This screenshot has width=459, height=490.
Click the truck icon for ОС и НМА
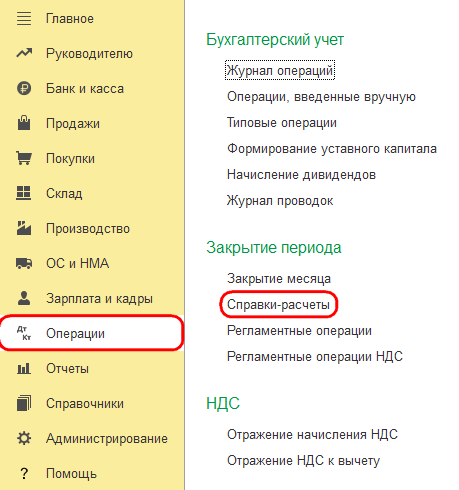pos(24,263)
